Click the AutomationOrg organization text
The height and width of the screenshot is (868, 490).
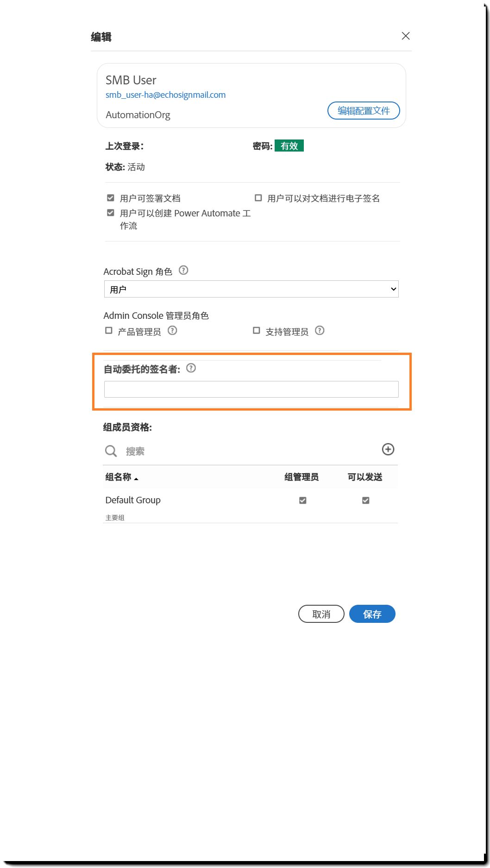coord(138,115)
